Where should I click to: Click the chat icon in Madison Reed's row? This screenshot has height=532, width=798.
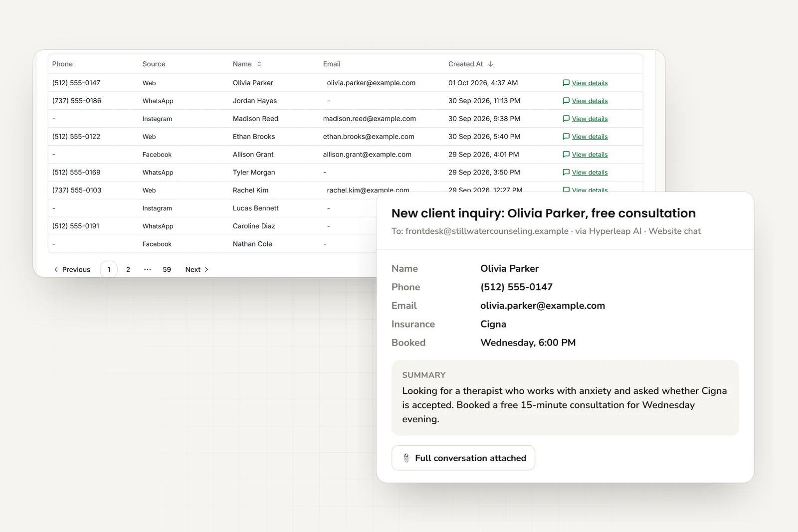[566, 119]
